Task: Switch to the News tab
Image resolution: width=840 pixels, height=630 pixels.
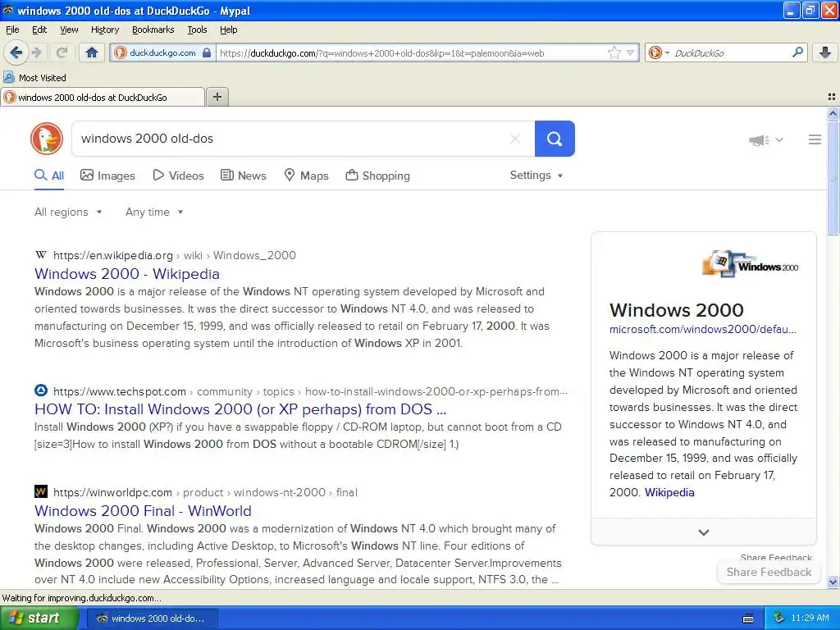Action: point(244,176)
